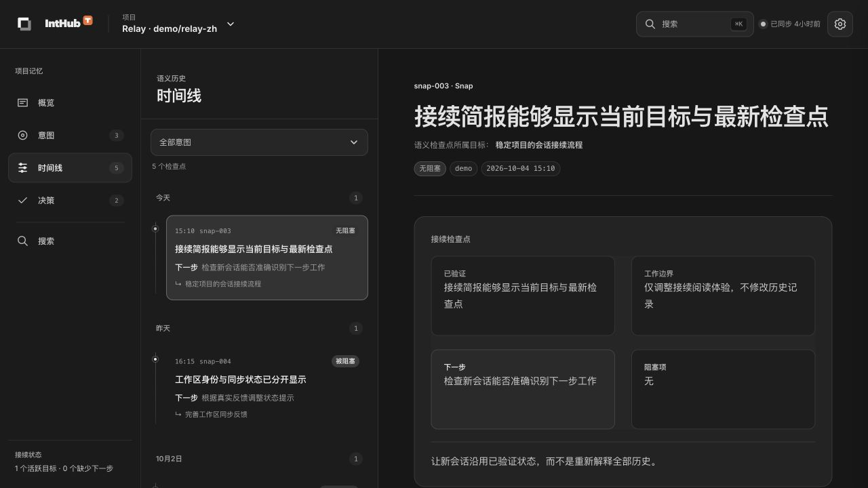Click the 工作边界 checkpoint card
Screen dimensions: 868x488
click(x=723, y=296)
